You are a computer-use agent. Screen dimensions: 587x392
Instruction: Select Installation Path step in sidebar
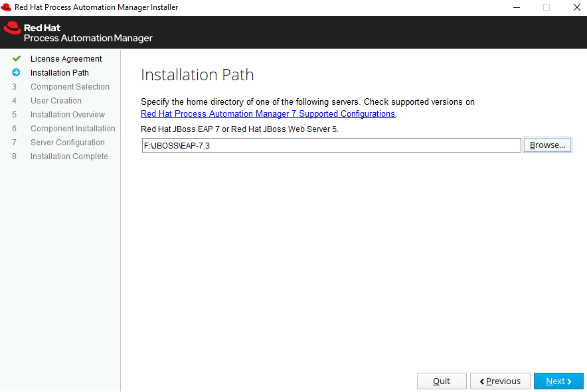click(x=60, y=72)
